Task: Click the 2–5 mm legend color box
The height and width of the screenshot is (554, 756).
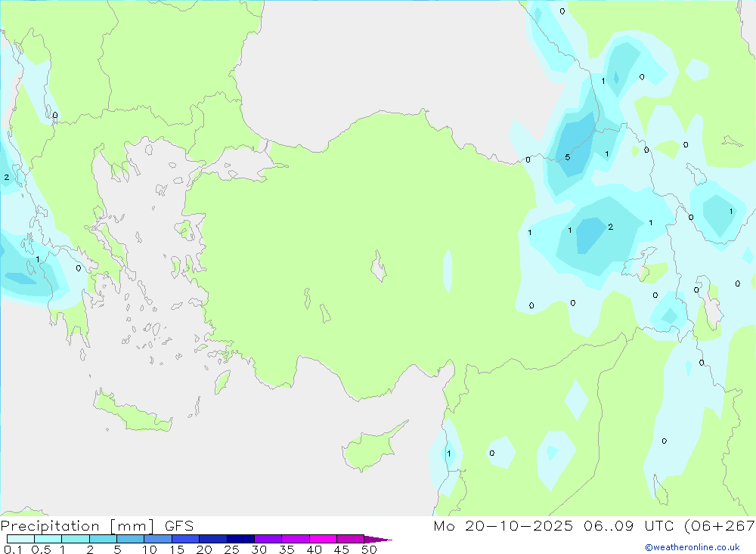Action: click(x=103, y=539)
